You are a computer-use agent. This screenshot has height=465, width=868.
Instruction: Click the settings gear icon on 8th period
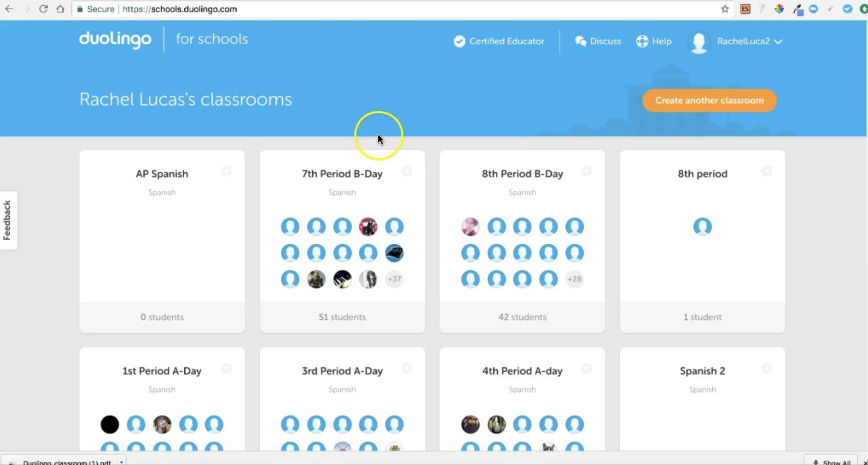(x=768, y=171)
